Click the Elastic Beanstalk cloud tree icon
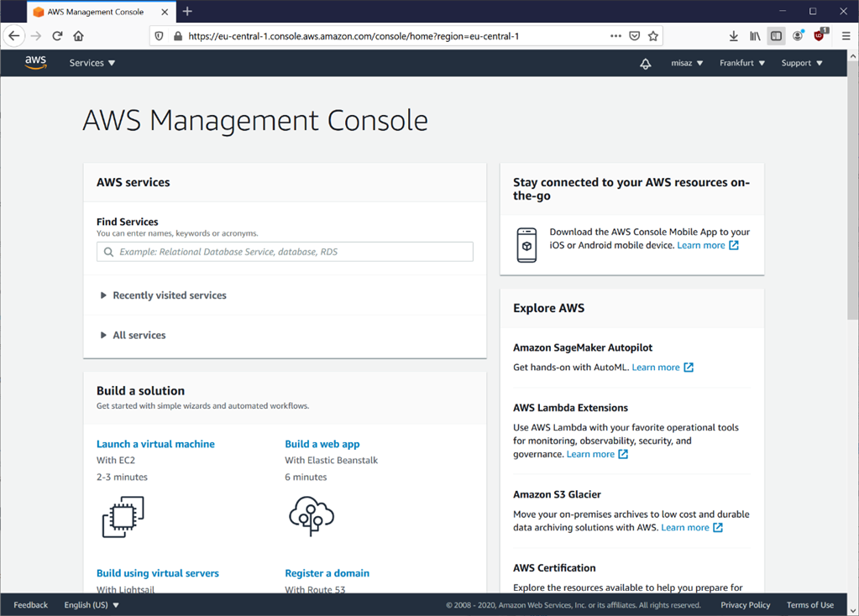The height and width of the screenshot is (616, 859). pos(311,515)
